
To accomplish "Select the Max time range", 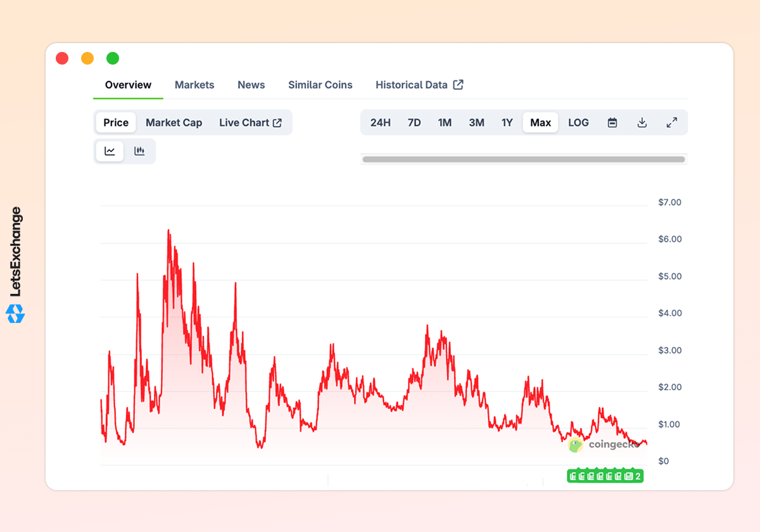I will [541, 123].
